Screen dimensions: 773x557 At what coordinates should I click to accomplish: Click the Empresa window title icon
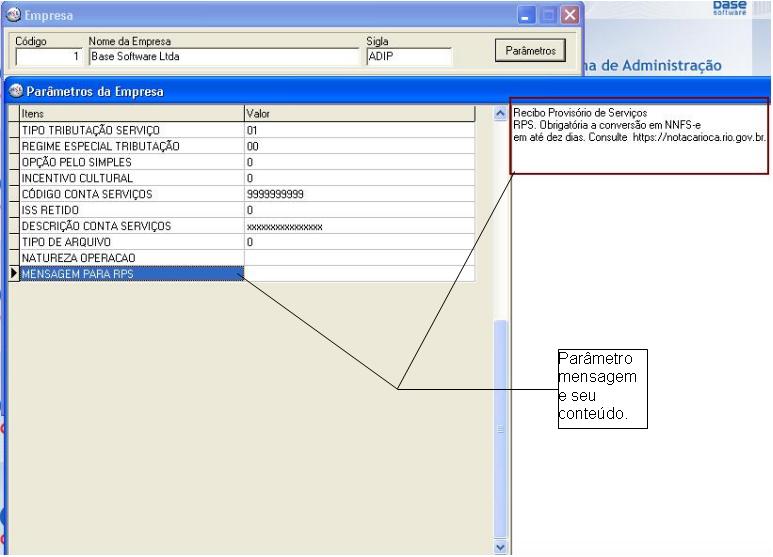(14, 15)
